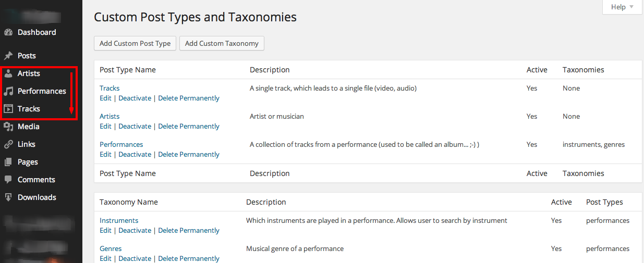Click the Comments speech bubble icon

[x=8, y=180]
